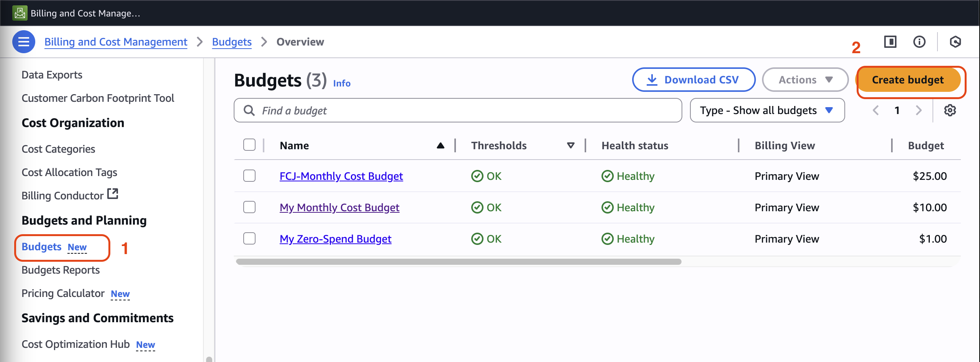Viewport: 980px width, 362px height.
Task: Select Cost Categories in sidebar
Action: [x=58, y=149]
